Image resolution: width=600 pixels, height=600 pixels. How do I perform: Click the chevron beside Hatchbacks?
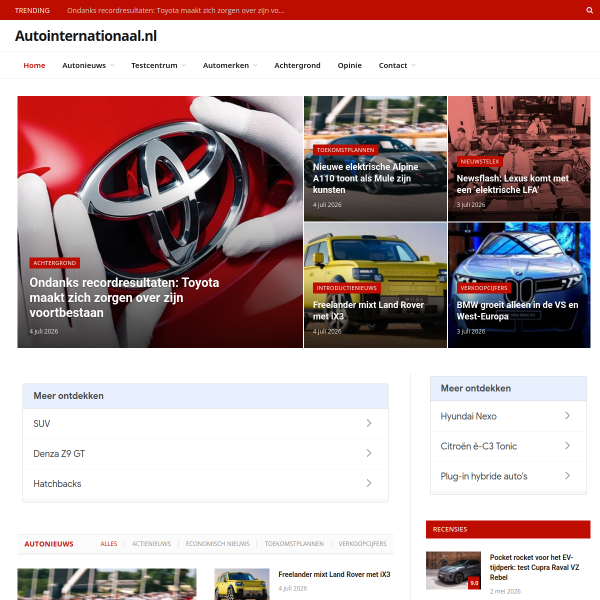369,483
